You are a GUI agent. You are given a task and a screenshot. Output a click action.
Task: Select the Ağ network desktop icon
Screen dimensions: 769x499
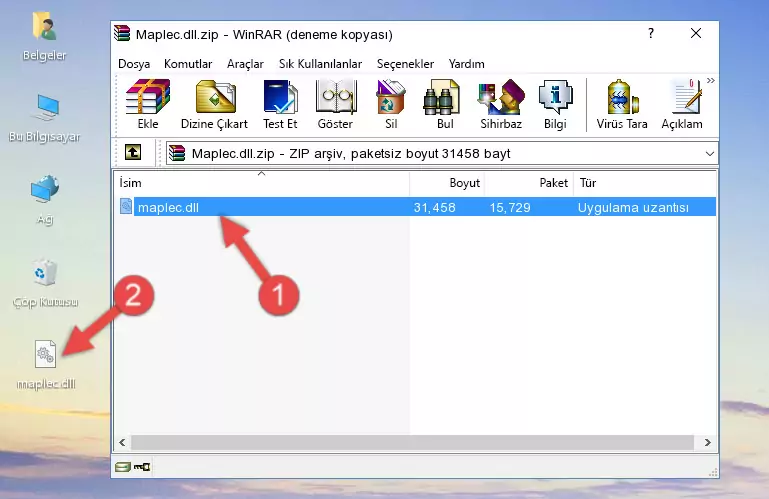(45, 200)
